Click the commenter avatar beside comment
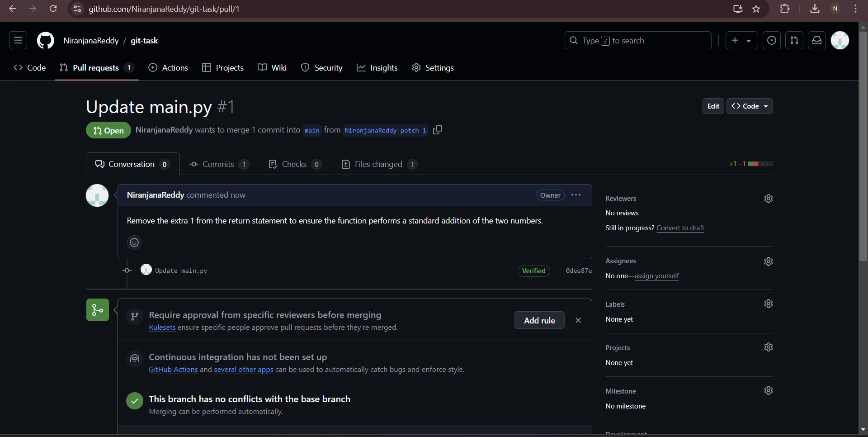Viewport: 868px width, 437px height. pos(97,195)
